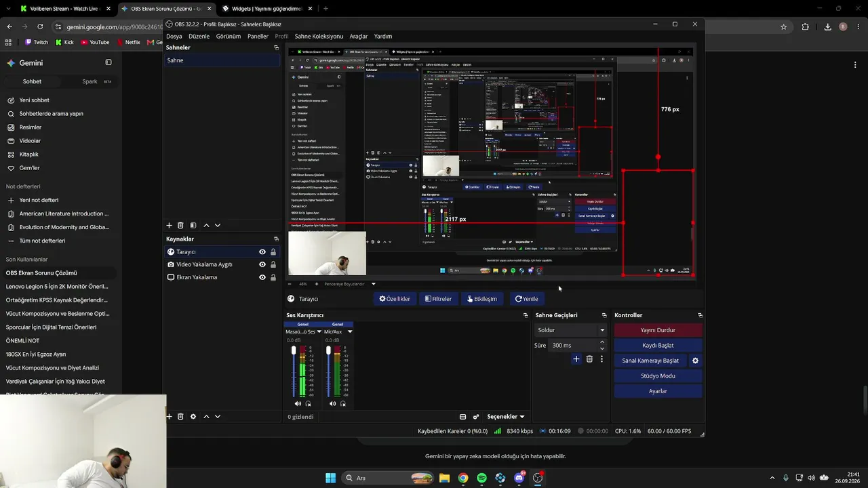Open the Araçlar menu

coord(359,36)
